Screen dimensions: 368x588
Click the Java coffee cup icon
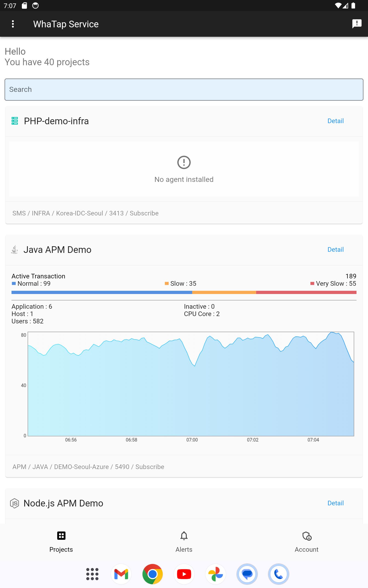14,249
